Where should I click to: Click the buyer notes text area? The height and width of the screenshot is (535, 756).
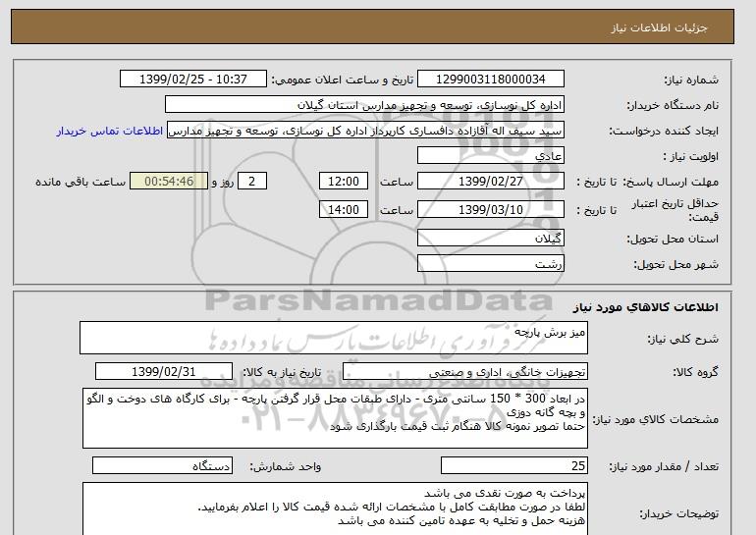pos(335,508)
